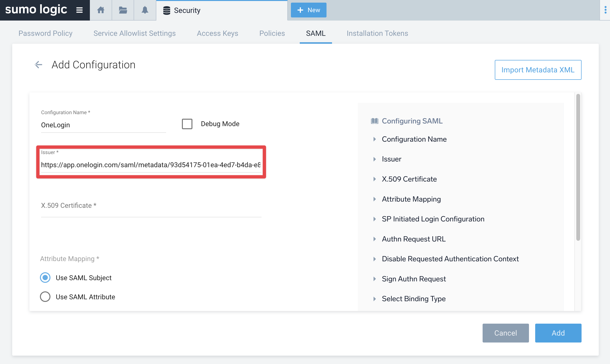The height and width of the screenshot is (364, 610).
Task: Select the Use SAML Attribute radio button
Action: click(45, 297)
